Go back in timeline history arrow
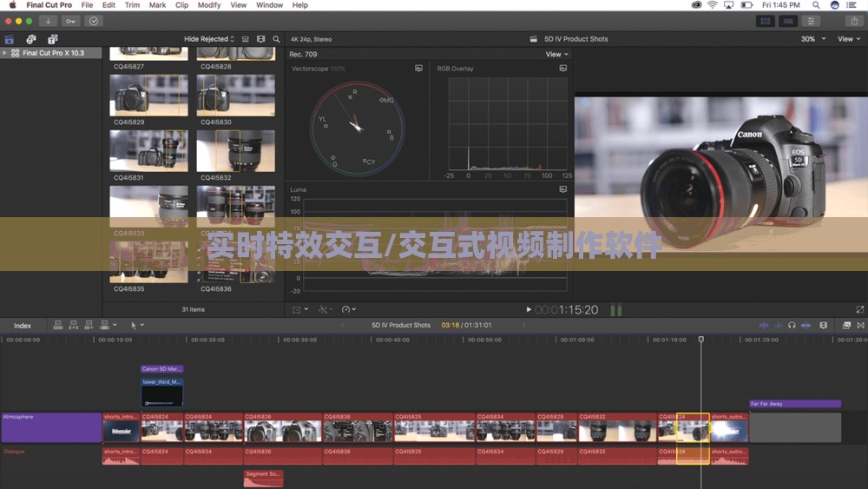868x489 pixels. 342,325
